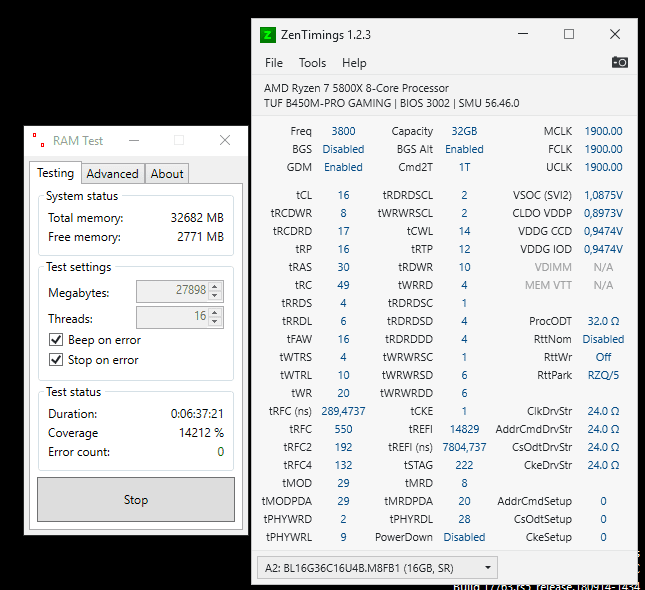This screenshot has width=645, height=590.
Task: Click the RttNom value Disabled
Action: pyautogui.click(x=603, y=339)
